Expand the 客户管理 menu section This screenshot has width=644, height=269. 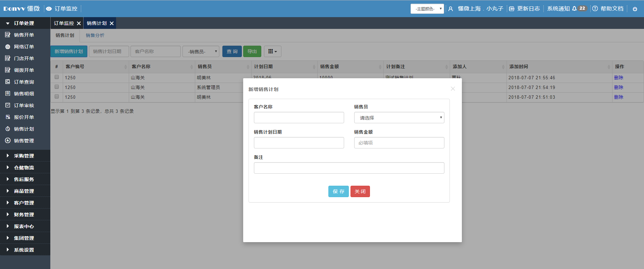click(x=25, y=203)
